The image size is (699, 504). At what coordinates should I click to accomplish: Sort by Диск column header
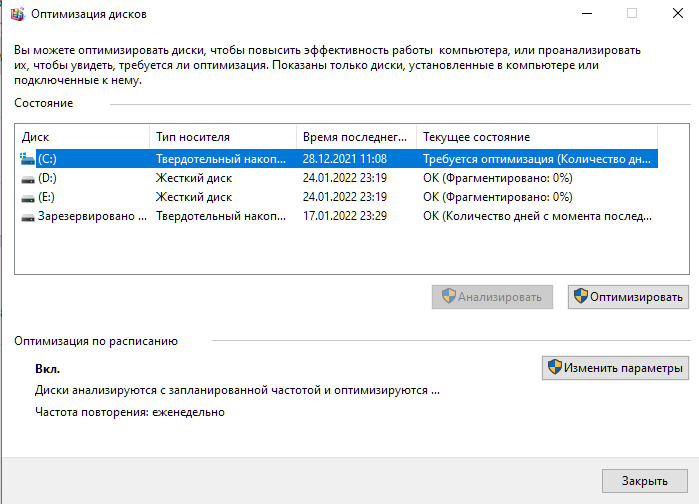(82, 137)
